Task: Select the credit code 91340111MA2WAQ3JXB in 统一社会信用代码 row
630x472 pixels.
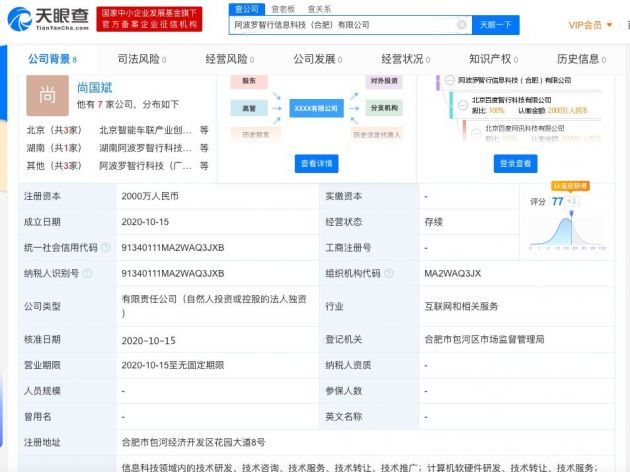Action: [x=173, y=247]
